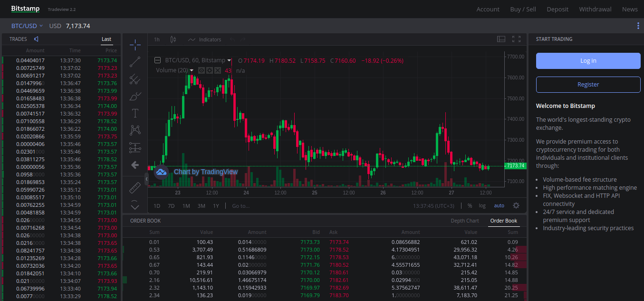Open the 1h interval dropdown
This screenshot has height=301, width=644.
click(x=157, y=39)
